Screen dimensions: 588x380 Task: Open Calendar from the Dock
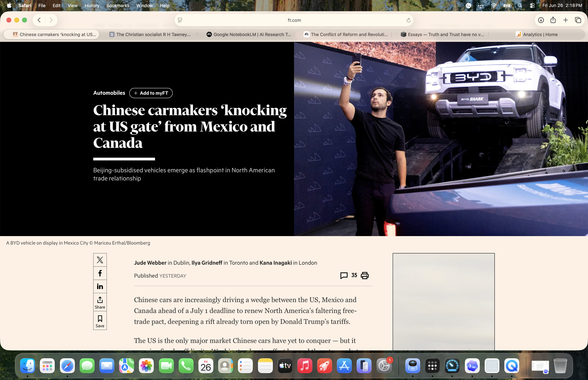[x=206, y=365]
